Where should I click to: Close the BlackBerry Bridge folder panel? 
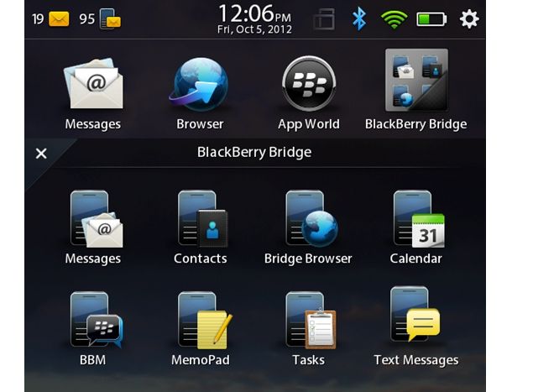coord(41,154)
